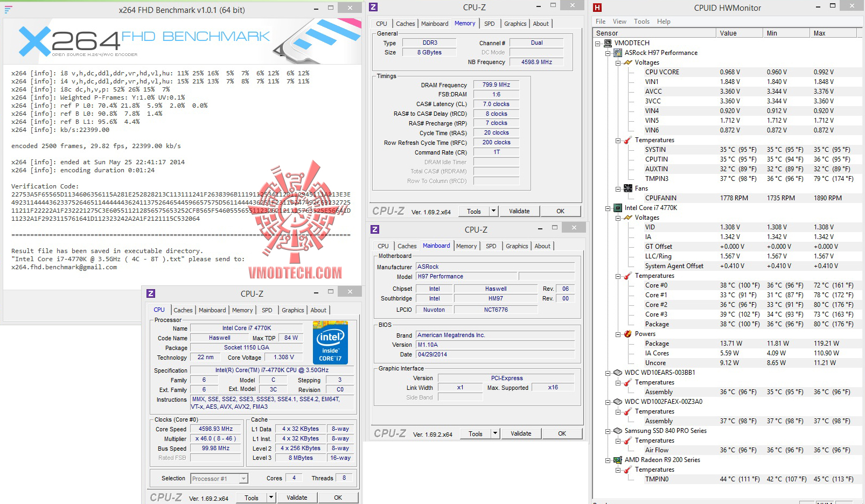Screen dimensions: 865x504
Task: Click Validate in the CPU-Z Mainboard window
Action: 521,433
